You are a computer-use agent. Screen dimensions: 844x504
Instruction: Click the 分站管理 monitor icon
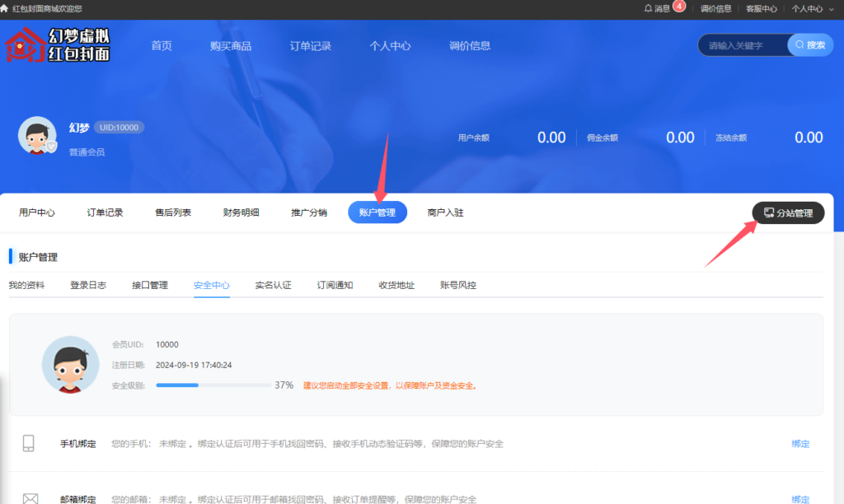click(769, 213)
